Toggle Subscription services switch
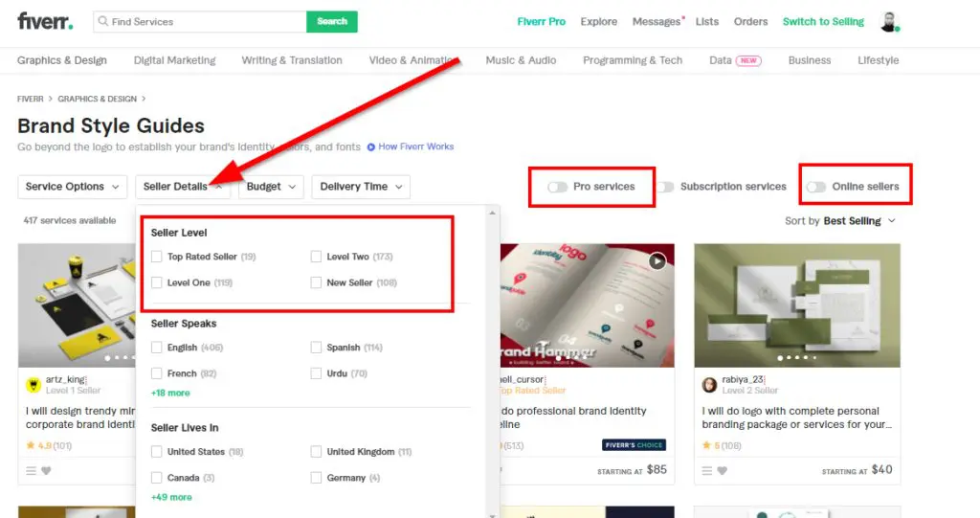980x518 pixels. pos(665,187)
